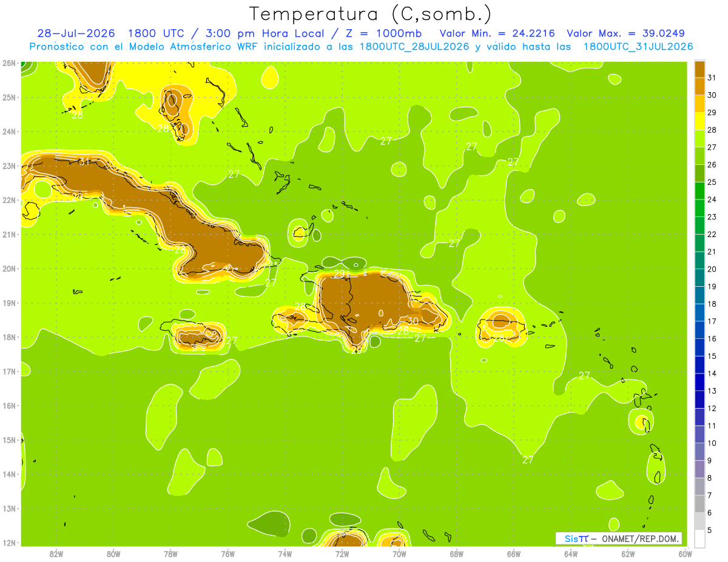Click the legend value 31
The image size is (728, 562).
[712, 78]
